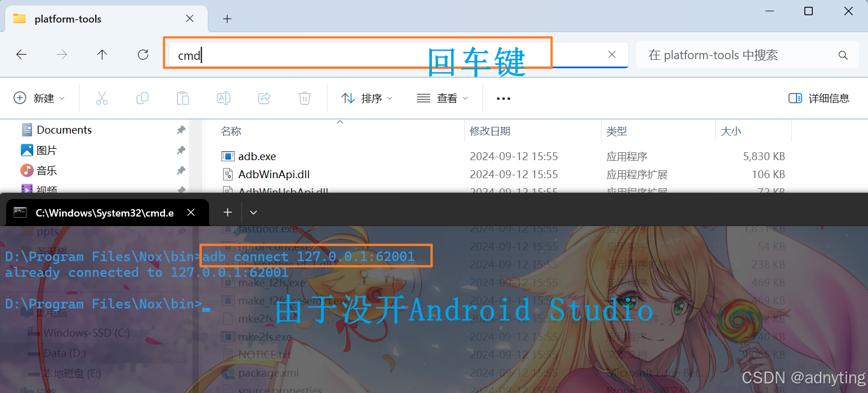The image size is (868, 393).
Task: Clear the address bar text
Action: 612,55
